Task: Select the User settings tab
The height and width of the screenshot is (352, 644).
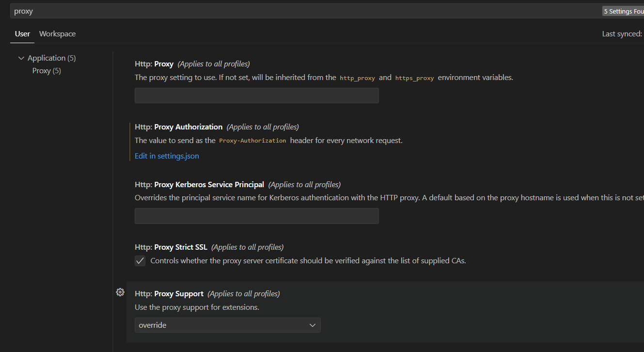Action: click(x=22, y=33)
